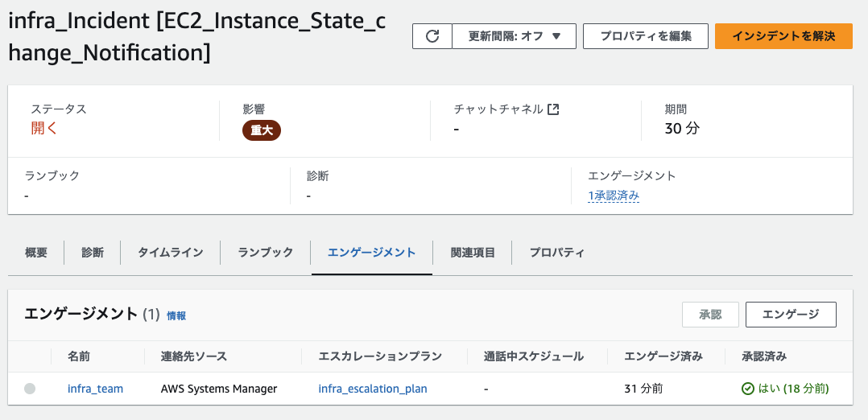Click the エンゲージ button
868x420 pixels.
click(x=791, y=315)
